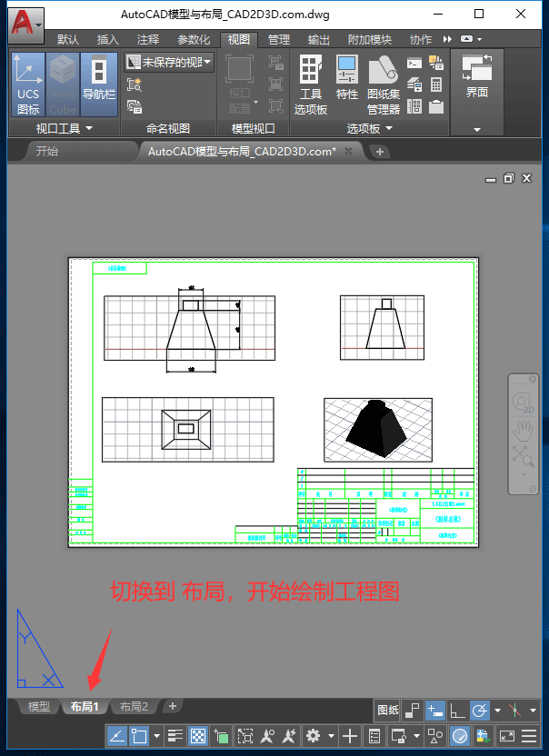Toggle isometric drafting status icon
The height and width of the screenshot is (756, 549).
pos(515,711)
